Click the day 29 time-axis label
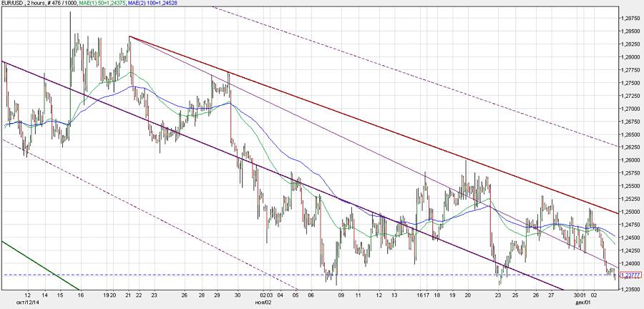This screenshot has width=644, height=309. [x=218, y=295]
